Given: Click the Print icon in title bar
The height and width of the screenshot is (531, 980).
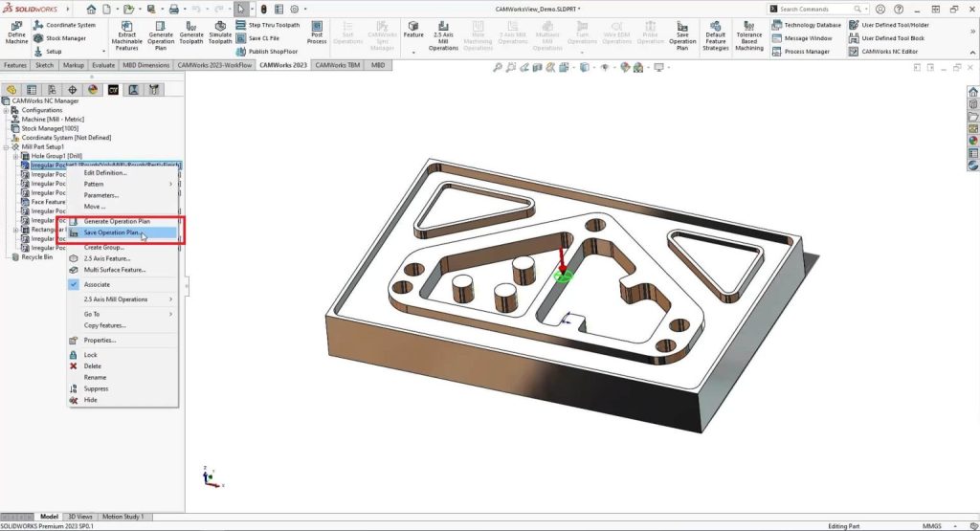Looking at the screenshot, I should 174,9.
